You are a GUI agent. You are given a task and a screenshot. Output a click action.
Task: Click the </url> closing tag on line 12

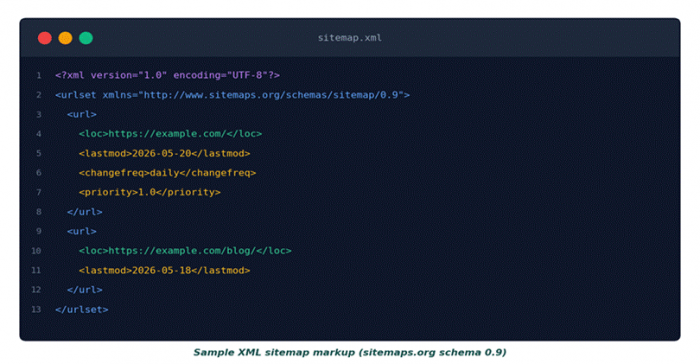pyautogui.click(x=84, y=290)
